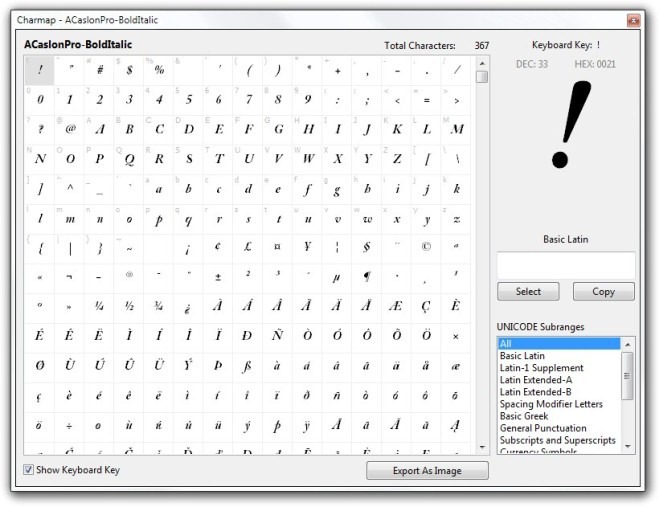Select the lowercase z glyph cell

click(x=456, y=219)
